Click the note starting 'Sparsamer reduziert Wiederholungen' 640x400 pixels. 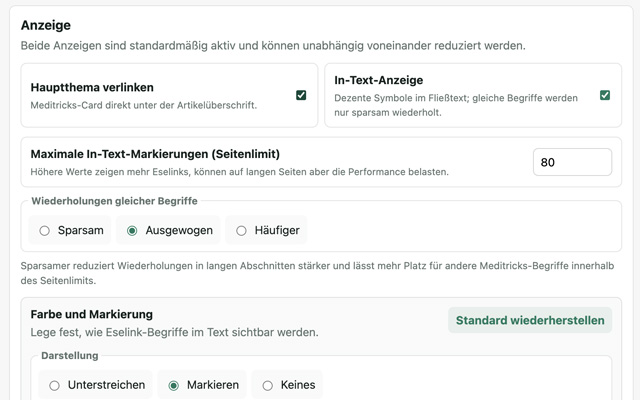[x=317, y=273]
